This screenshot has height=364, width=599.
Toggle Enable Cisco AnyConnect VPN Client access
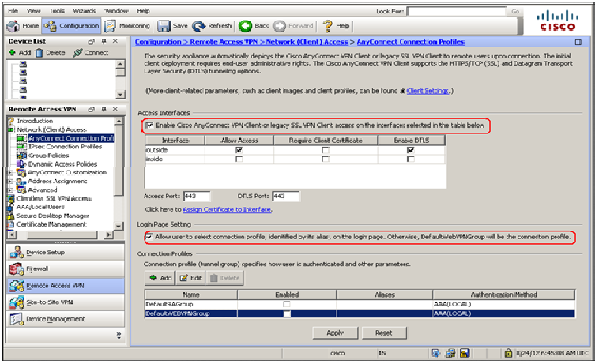(x=150, y=126)
